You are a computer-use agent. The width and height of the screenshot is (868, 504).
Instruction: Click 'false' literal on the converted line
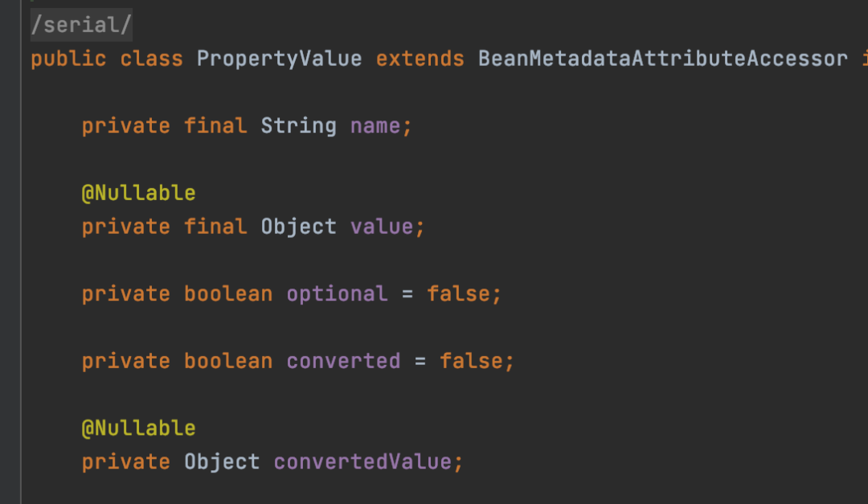click(x=471, y=361)
